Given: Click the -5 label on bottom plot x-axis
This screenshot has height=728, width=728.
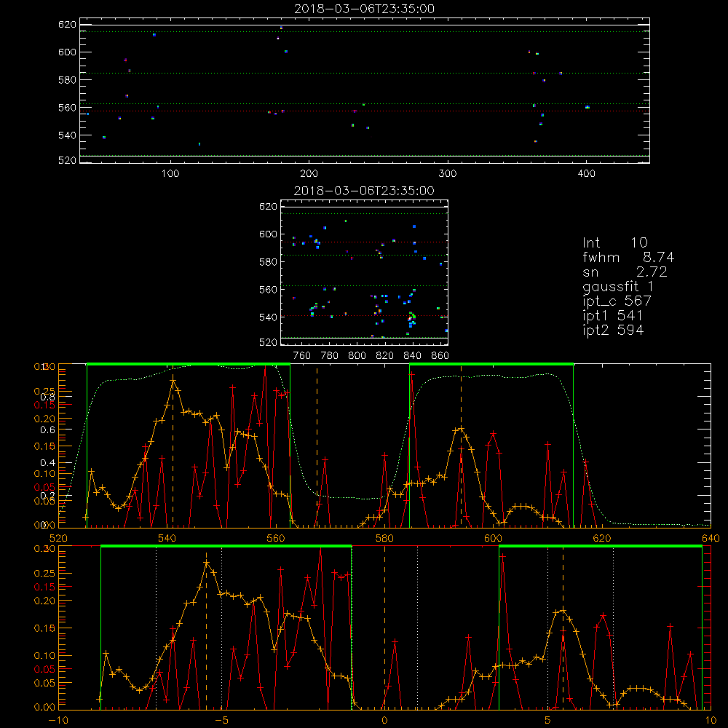Looking at the screenshot, I should point(223,721).
